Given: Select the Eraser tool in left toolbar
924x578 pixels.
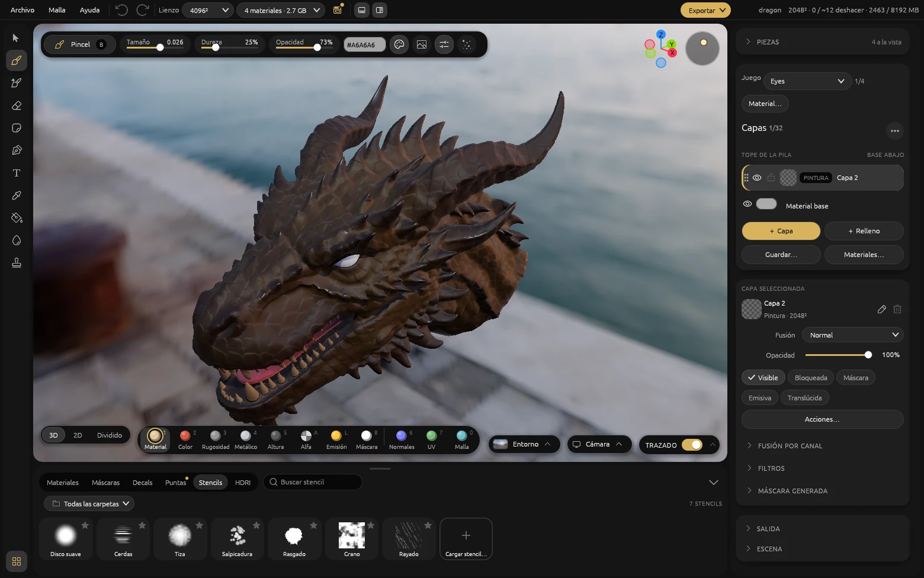Looking at the screenshot, I should (17, 105).
